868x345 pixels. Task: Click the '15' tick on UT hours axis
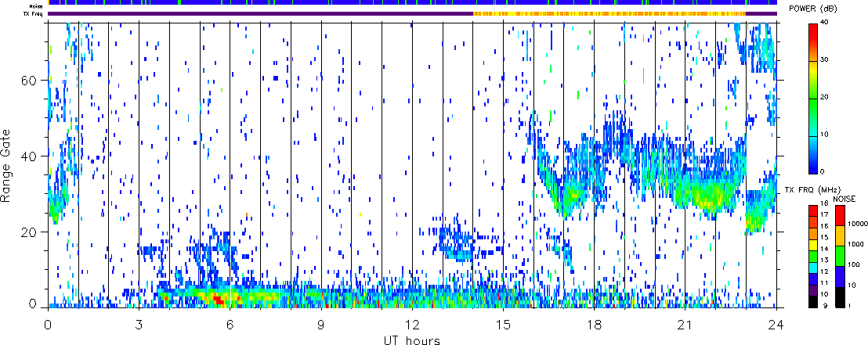click(503, 325)
